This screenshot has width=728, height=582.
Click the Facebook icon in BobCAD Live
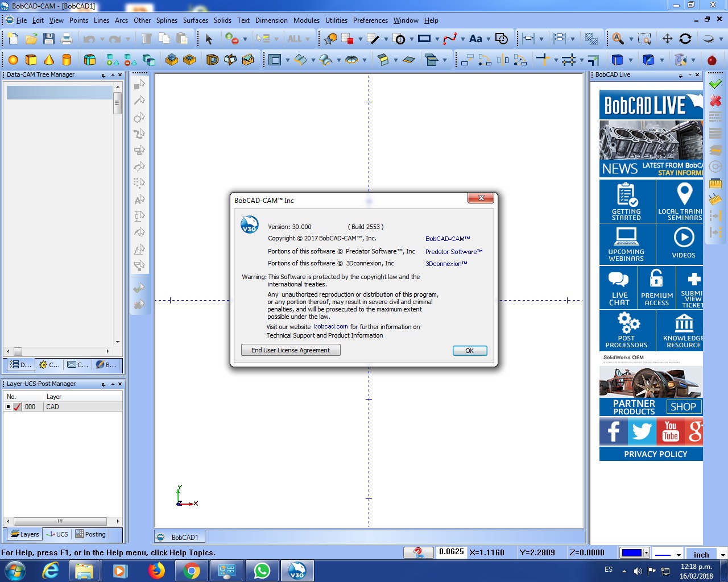coord(613,431)
